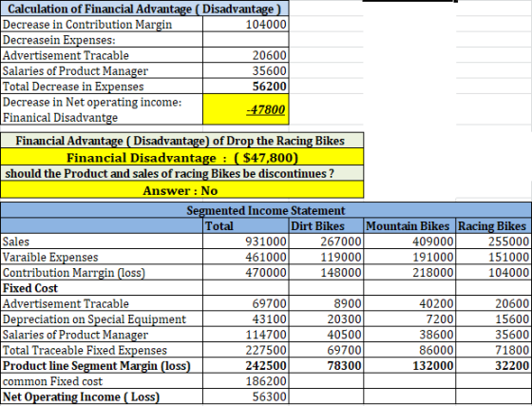
Task: Click 'Net Operating Income ( Loss)' row label
Action: pos(102,396)
